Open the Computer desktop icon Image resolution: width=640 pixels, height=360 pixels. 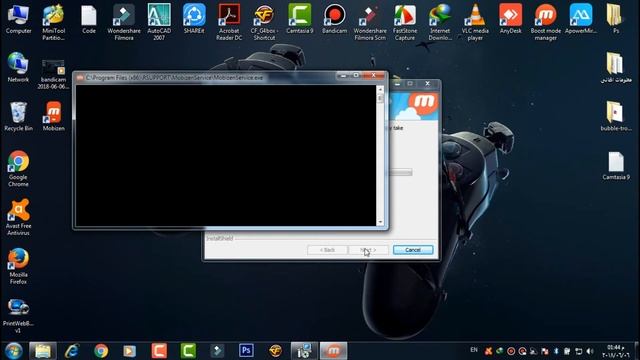point(18,19)
